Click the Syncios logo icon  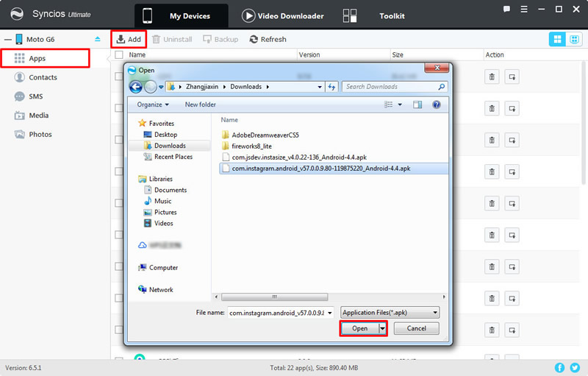click(17, 14)
